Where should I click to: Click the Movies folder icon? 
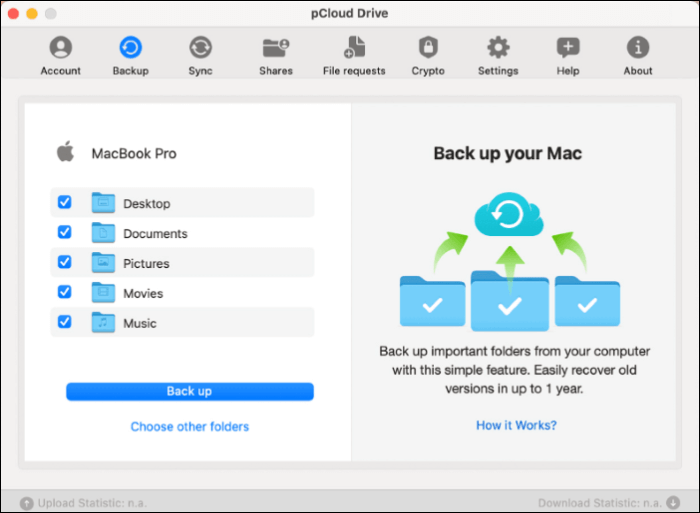pyautogui.click(x=103, y=292)
